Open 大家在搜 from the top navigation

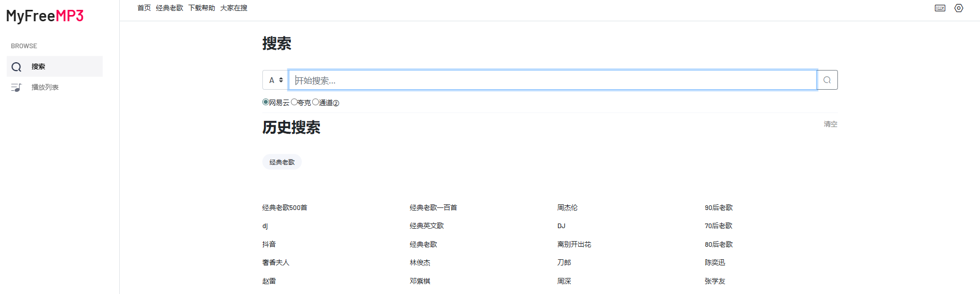pyautogui.click(x=233, y=8)
